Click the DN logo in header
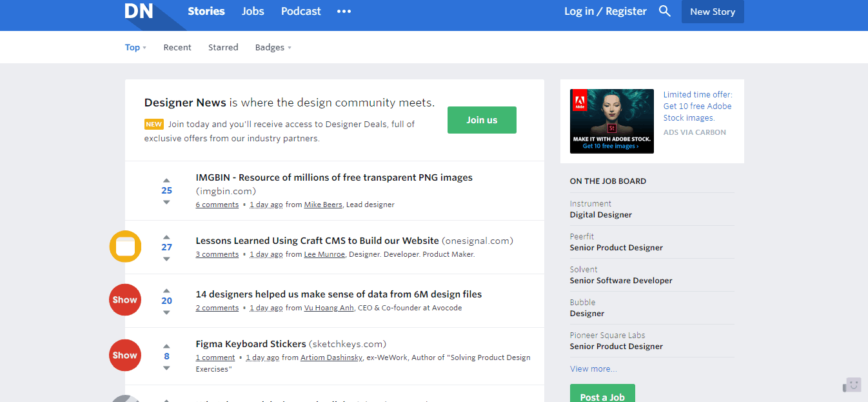The height and width of the screenshot is (402, 868). (139, 11)
